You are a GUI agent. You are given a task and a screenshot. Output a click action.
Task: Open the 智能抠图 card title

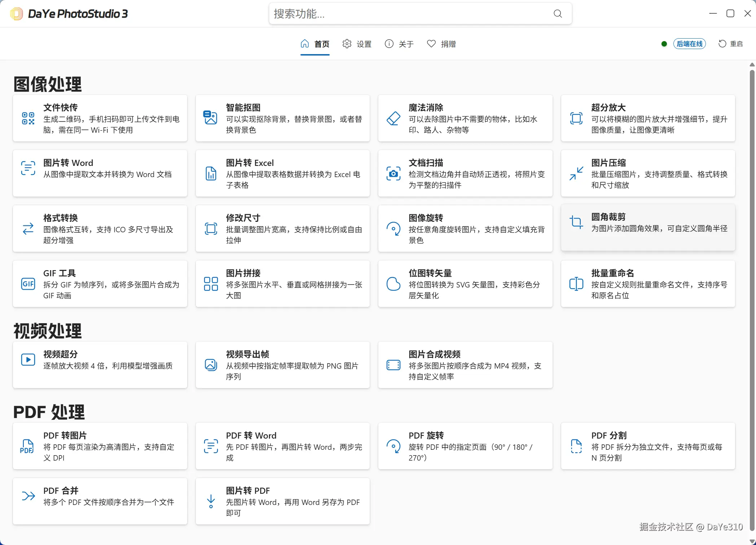[243, 107]
